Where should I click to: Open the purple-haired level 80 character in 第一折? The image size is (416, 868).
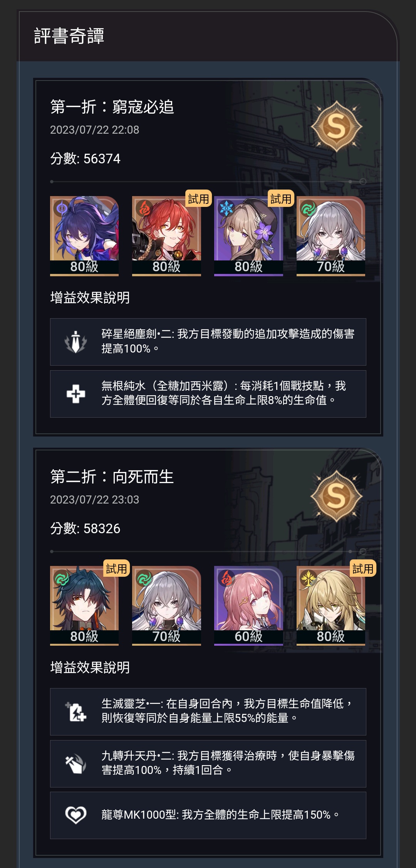click(84, 236)
